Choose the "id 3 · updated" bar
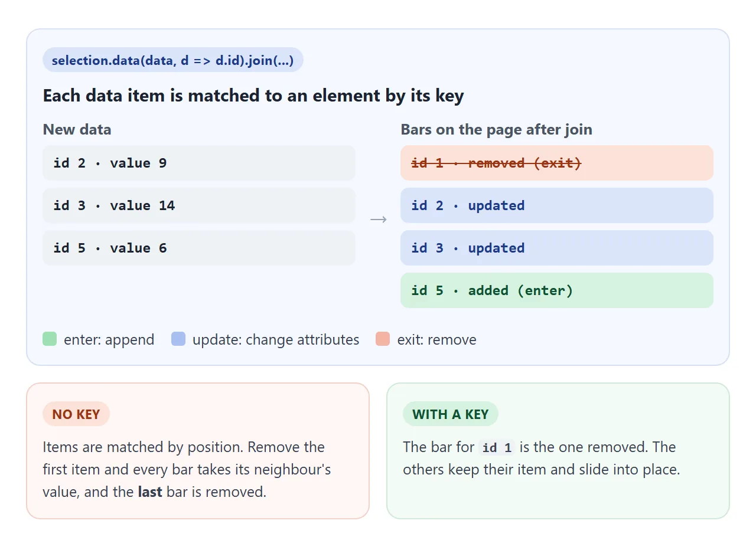The height and width of the screenshot is (550, 756). [x=557, y=248]
